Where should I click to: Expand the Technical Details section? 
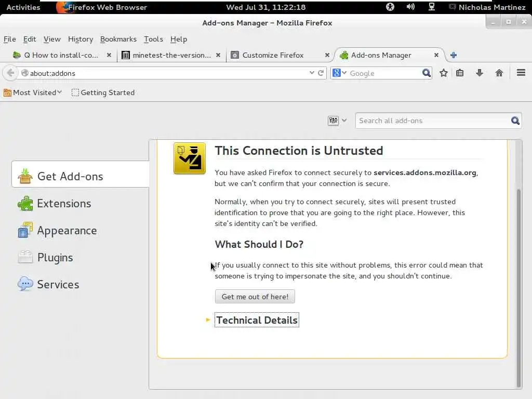pos(257,320)
